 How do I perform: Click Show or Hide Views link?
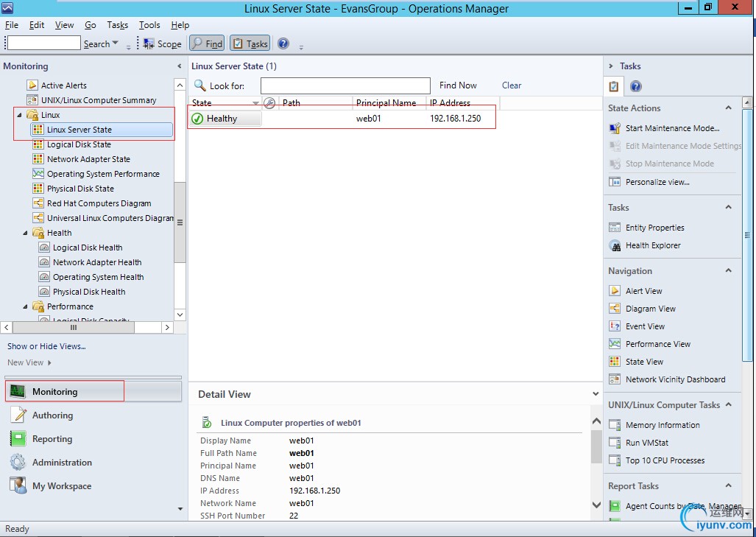[x=46, y=346]
